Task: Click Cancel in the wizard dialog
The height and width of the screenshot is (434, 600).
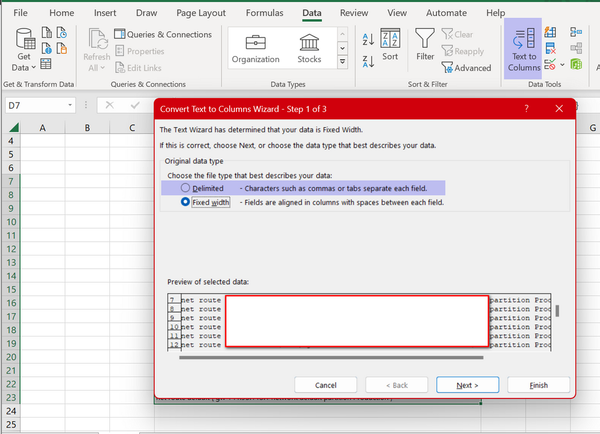Action: 326,385
